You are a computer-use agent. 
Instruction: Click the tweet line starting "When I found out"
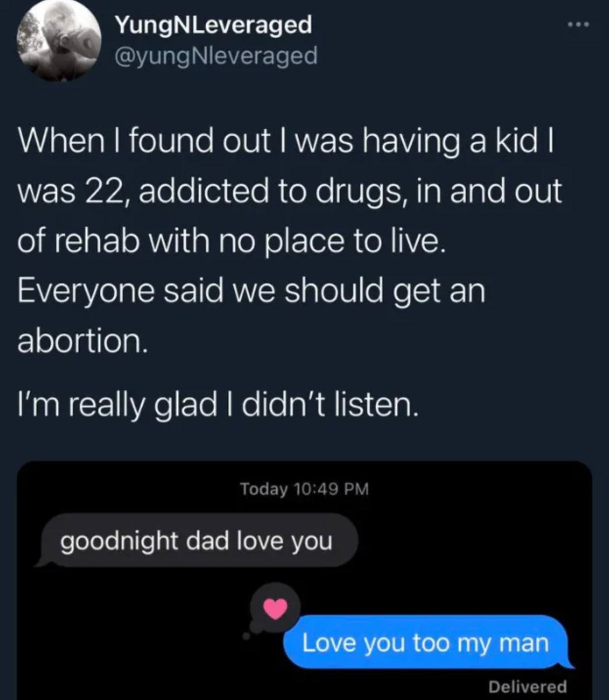pyautogui.click(x=286, y=140)
